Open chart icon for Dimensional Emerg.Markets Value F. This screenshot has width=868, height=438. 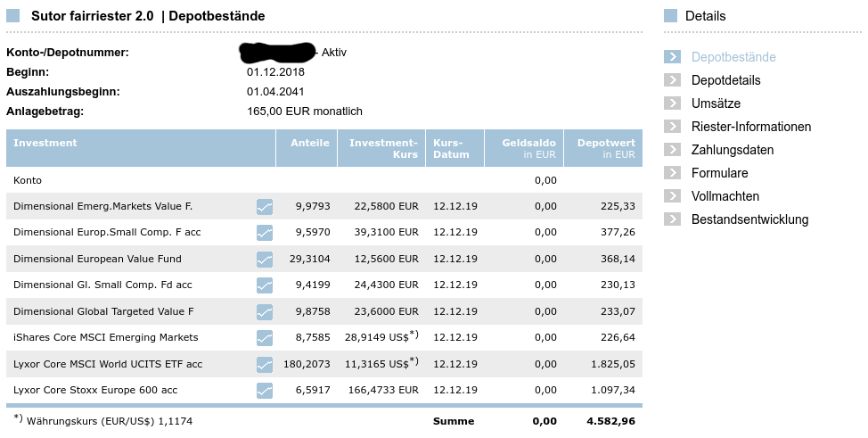(265, 207)
